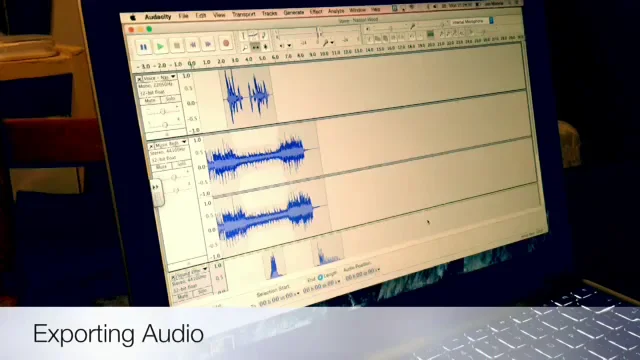Open the playback meter speaker dropdown
The image size is (640, 360).
(289, 45)
